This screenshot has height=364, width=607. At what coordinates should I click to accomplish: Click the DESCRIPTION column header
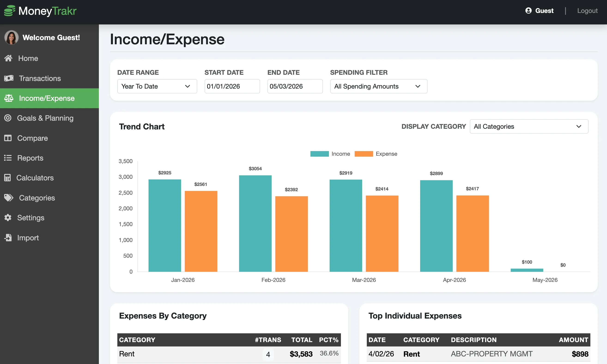coord(474,340)
